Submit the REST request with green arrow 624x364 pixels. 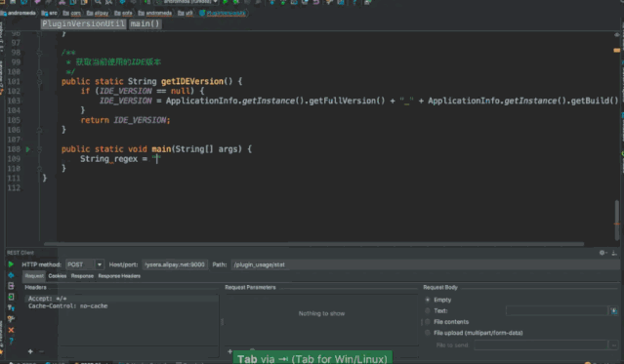(11, 264)
